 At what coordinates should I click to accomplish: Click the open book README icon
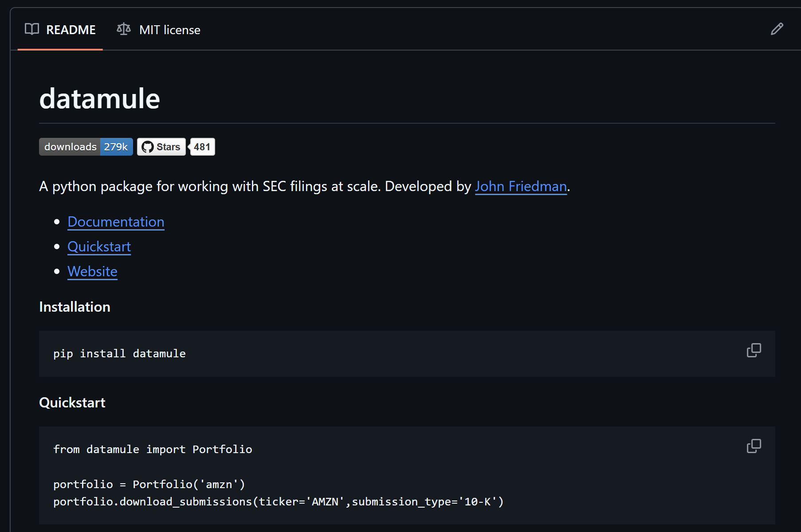click(x=32, y=29)
